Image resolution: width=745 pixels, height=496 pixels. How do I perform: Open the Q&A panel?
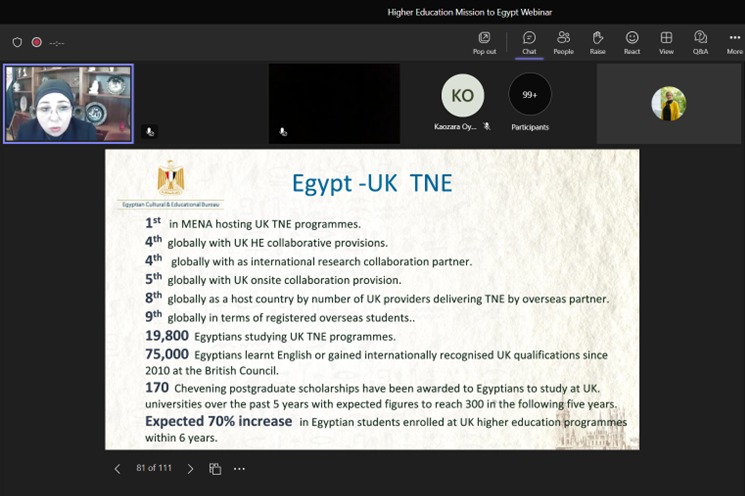pyautogui.click(x=700, y=42)
